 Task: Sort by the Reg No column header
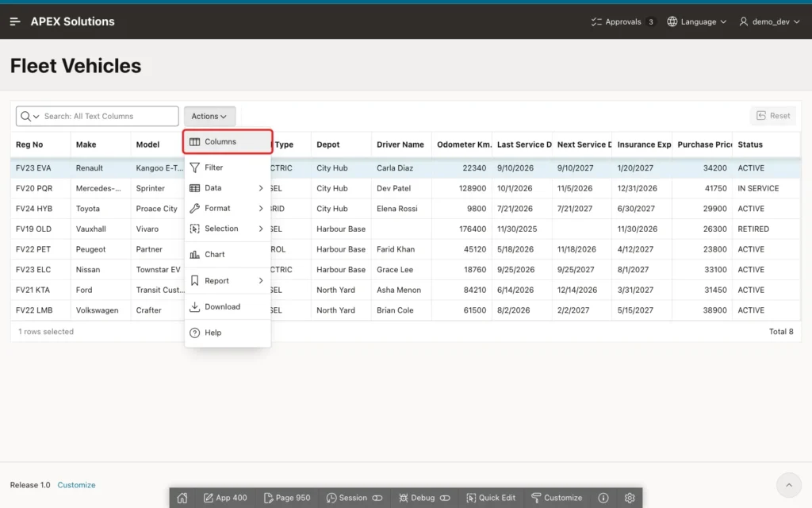coord(29,144)
